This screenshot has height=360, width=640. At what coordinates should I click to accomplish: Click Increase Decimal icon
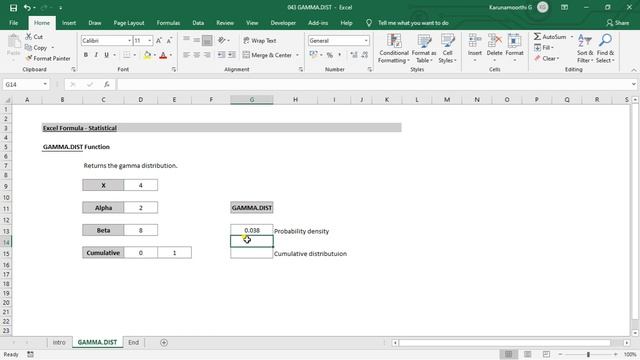tap(353, 55)
